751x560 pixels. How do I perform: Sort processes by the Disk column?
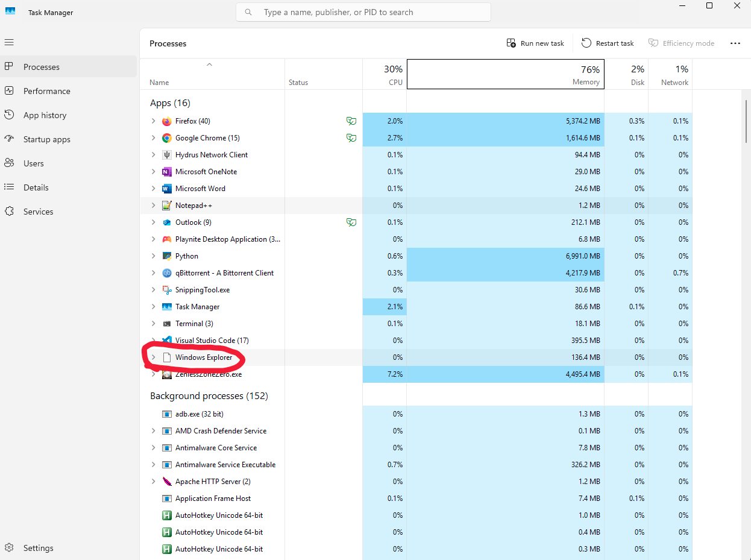pos(626,75)
